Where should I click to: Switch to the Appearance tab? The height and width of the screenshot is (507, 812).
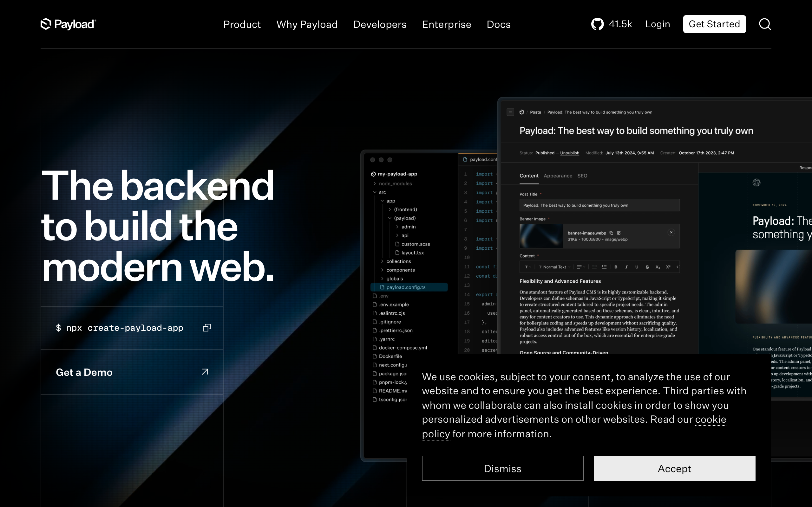tap(558, 176)
